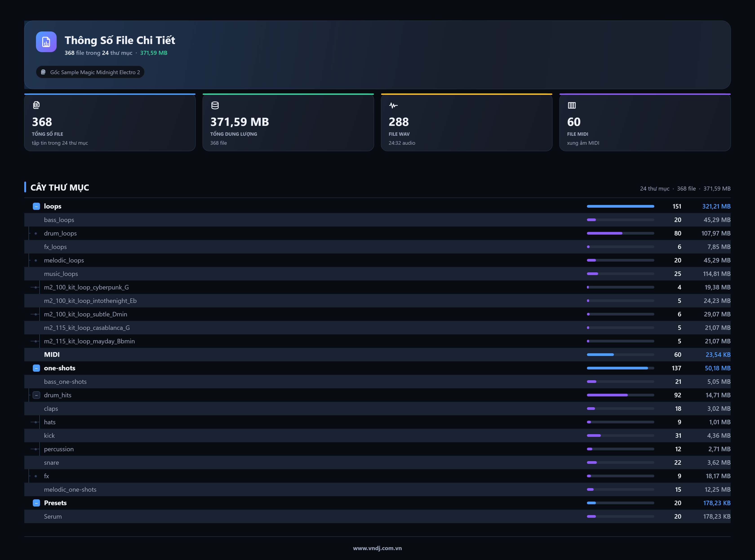The width and height of the screenshot is (755, 560).
Task: Click the CÂY THƯ MỤC section heading
Action: [x=60, y=187]
